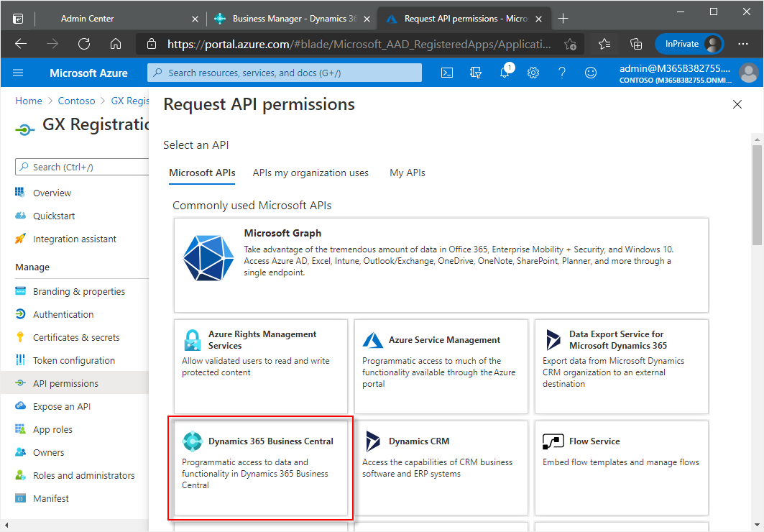
Task: Open the Cloud Shell icon in the top bar
Action: tap(447, 72)
